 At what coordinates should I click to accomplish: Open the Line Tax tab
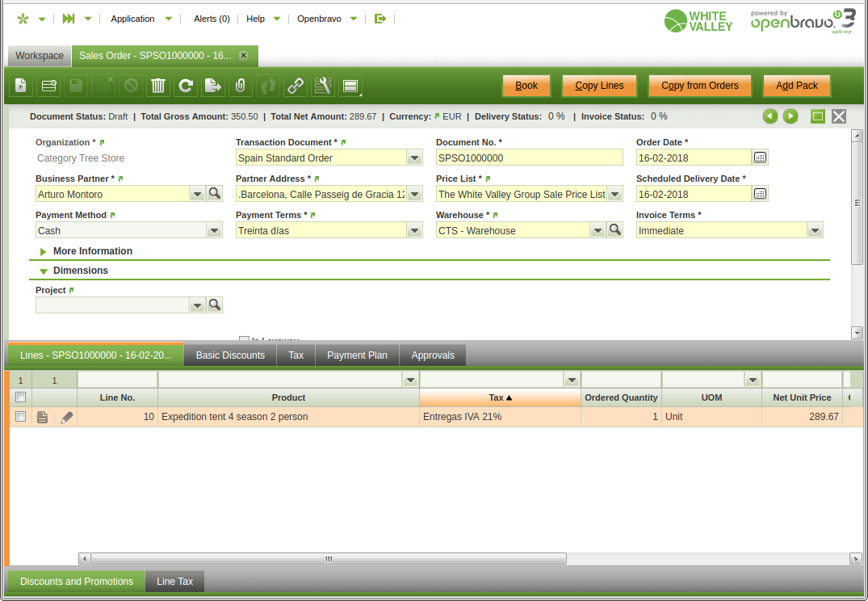tap(174, 582)
